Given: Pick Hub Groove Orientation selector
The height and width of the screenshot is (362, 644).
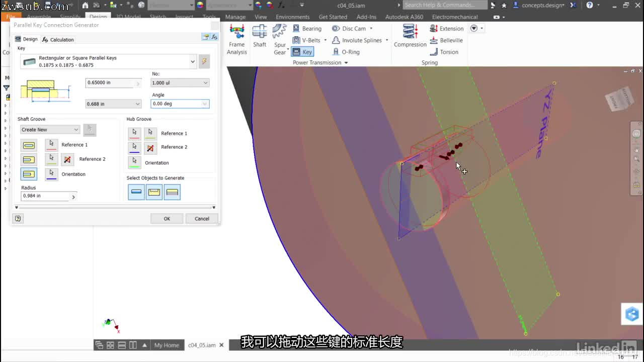Looking at the screenshot, I should tap(134, 162).
